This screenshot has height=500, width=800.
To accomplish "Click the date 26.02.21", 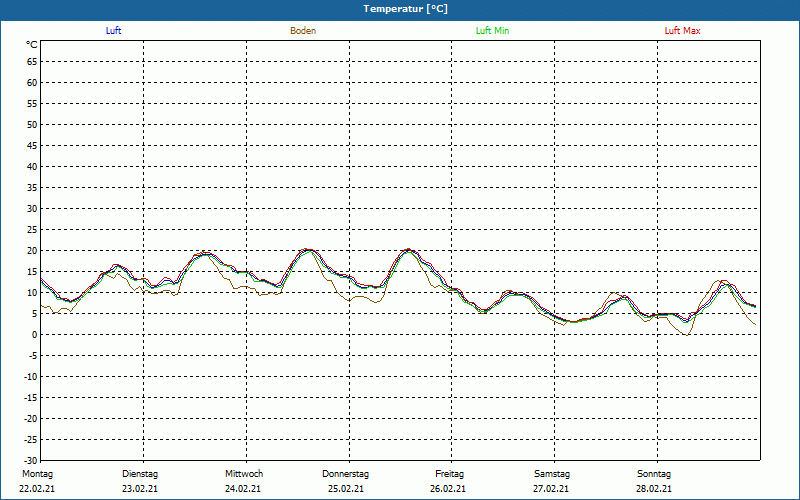I will point(448,489).
